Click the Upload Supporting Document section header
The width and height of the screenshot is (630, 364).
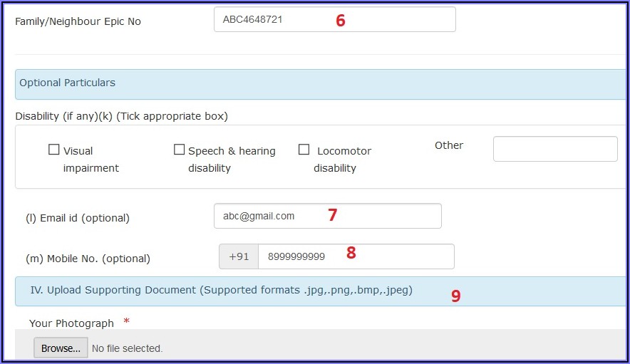pos(221,291)
